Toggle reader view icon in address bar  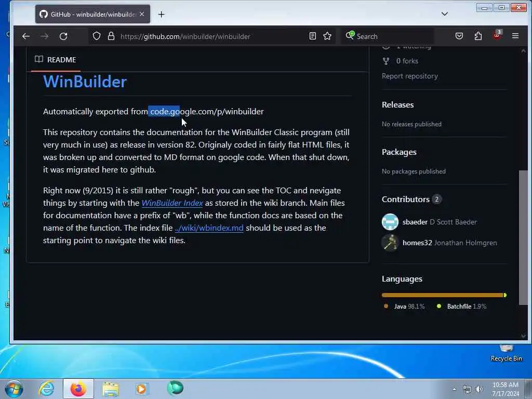coord(312,36)
